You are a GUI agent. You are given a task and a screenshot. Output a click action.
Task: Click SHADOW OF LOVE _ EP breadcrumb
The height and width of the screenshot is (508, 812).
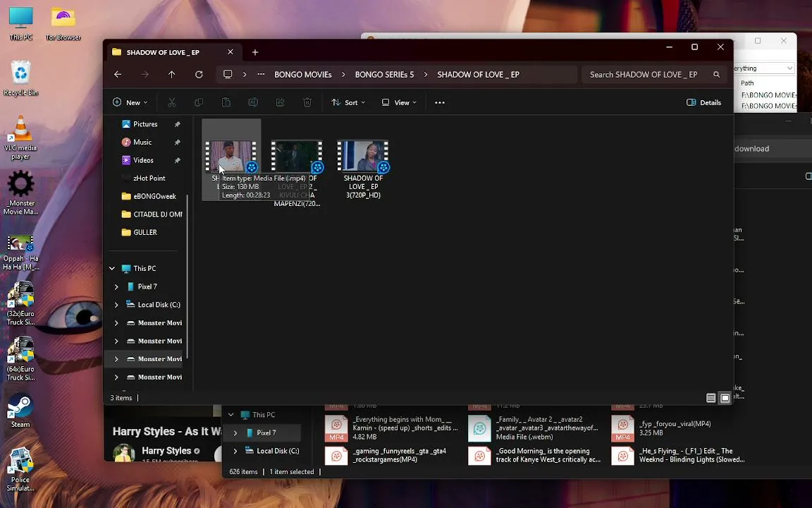coord(478,75)
